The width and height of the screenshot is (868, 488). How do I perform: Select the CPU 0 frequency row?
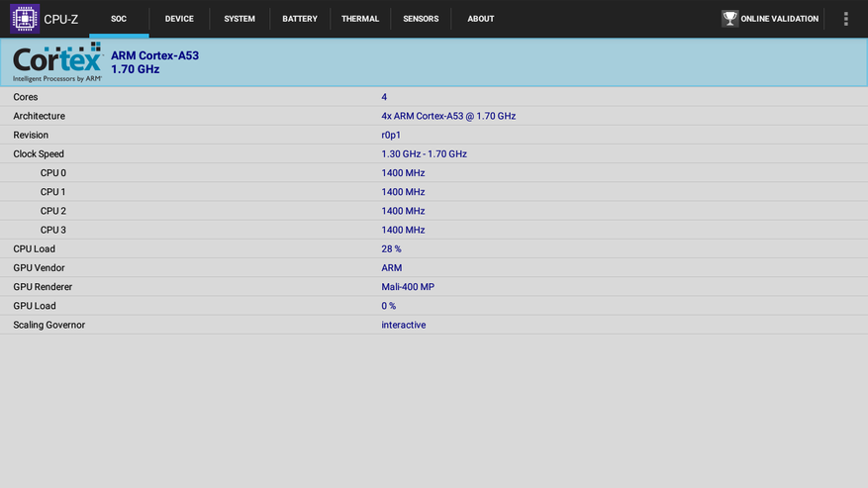(434, 173)
